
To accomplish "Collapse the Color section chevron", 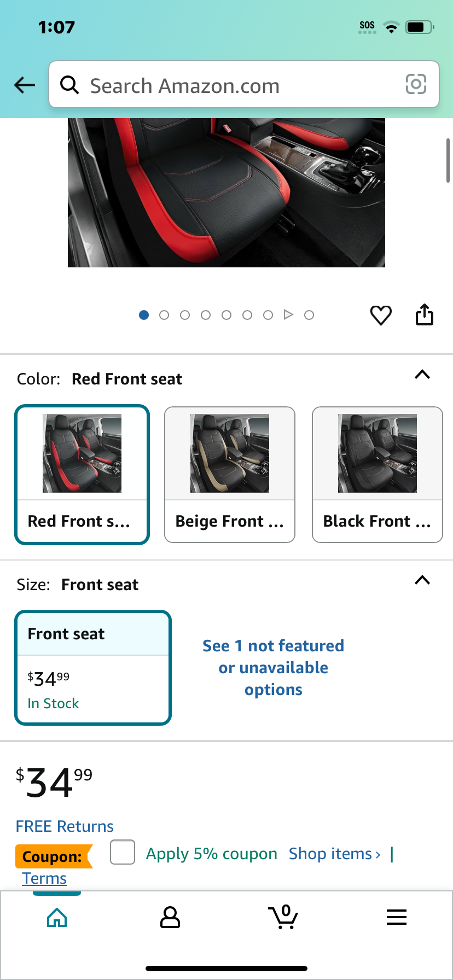I will point(422,375).
